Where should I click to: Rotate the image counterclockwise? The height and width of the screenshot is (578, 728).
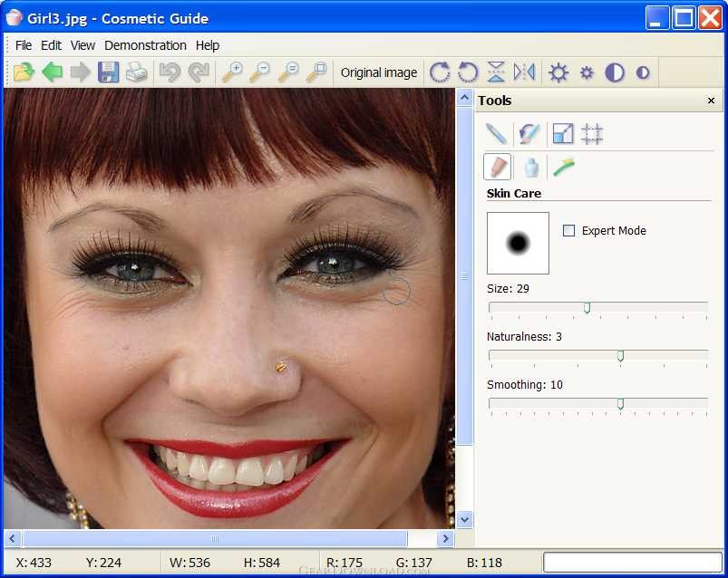click(x=468, y=72)
